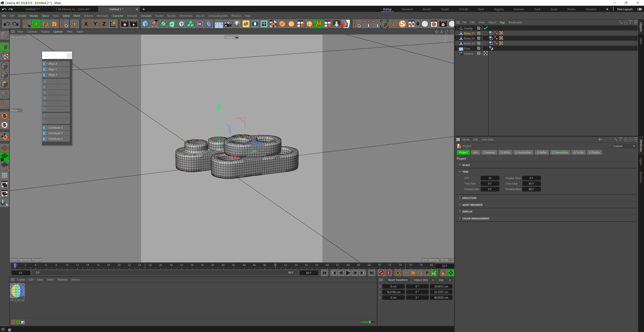The width and height of the screenshot is (644, 332).
Task: Click Render to Picture Viewer icon
Action: [x=134, y=24]
